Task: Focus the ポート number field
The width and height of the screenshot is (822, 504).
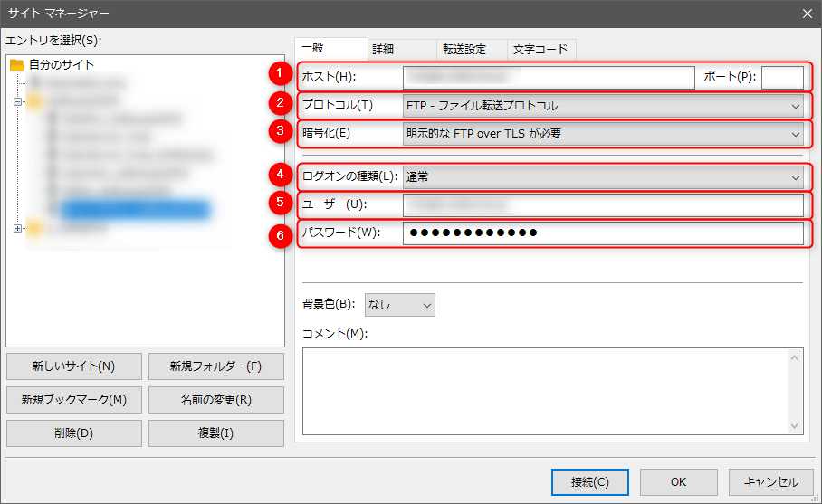Action: pos(781,77)
